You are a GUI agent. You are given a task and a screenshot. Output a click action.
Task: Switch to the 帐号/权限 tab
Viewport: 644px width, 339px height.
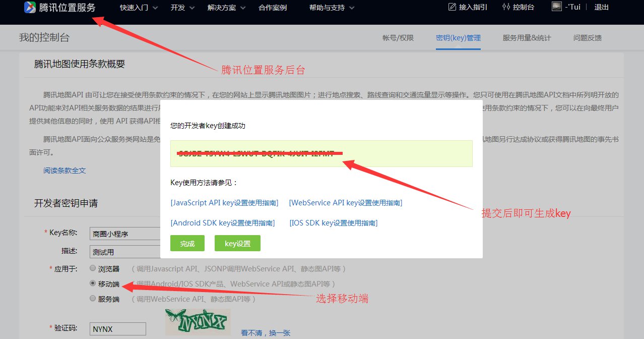click(x=398, y=38)
